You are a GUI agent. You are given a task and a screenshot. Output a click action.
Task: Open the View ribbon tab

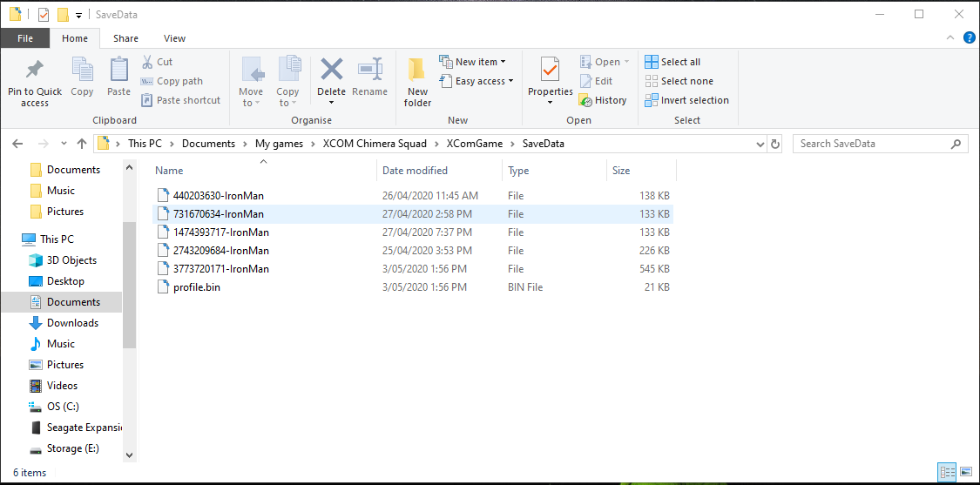174,38
